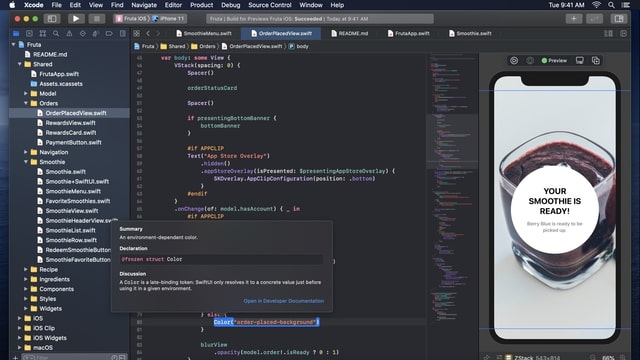The image size is (640, 360).
Task: Select the Shared folder in jump bar
Action: [x=173, y=46]
